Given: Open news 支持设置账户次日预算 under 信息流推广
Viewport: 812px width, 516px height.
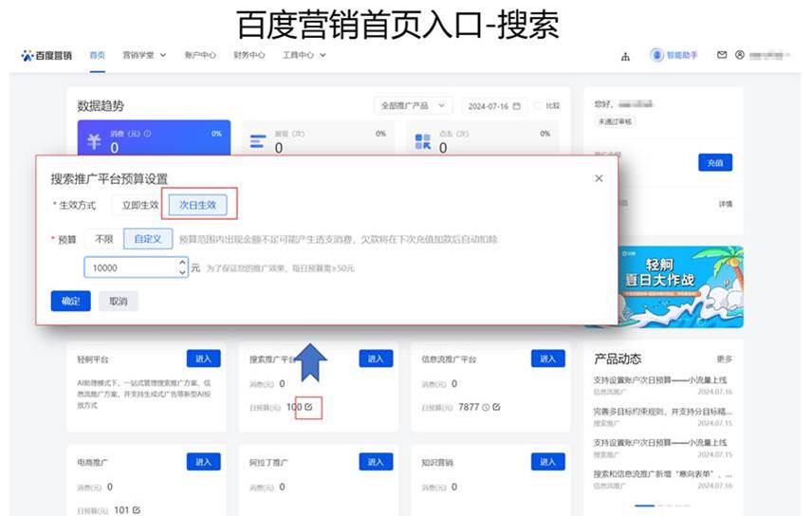Looking at the screenshot, I should pyautogui.click(x=660, y=379).
